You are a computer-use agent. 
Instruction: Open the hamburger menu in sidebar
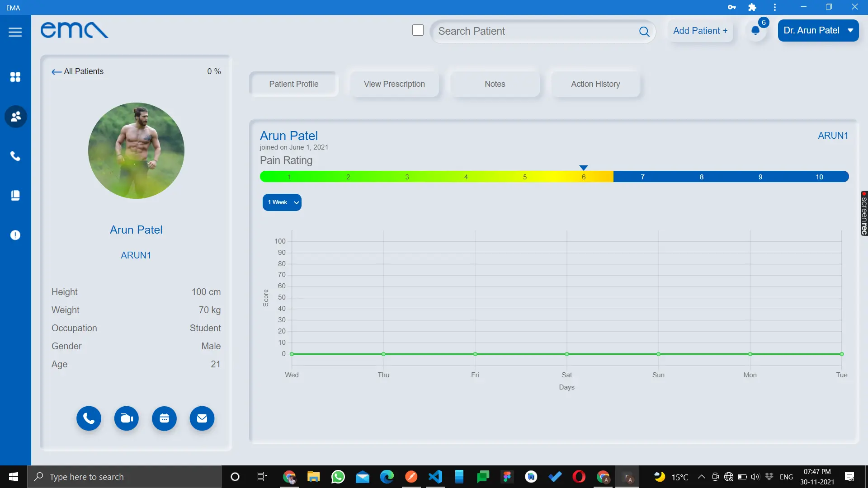tap(15, 32)
